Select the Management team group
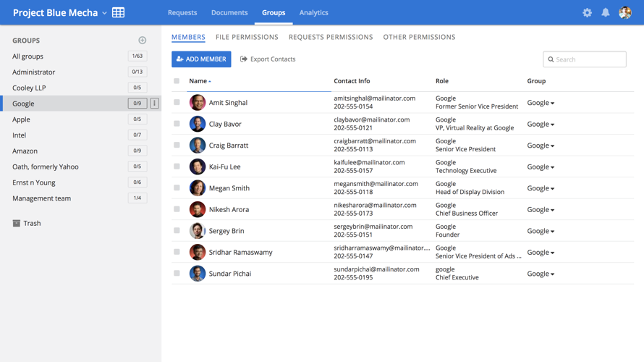 click(x=41, y=198)
